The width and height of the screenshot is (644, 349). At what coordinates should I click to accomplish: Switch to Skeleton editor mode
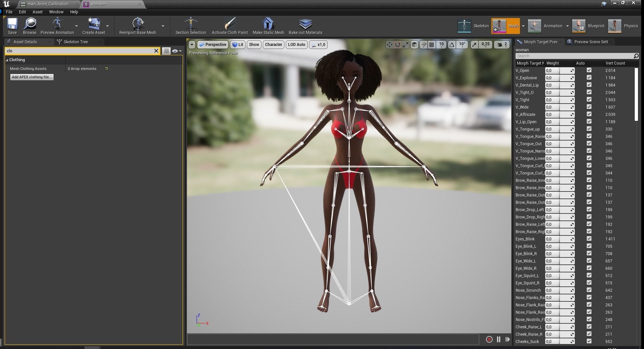473,26
